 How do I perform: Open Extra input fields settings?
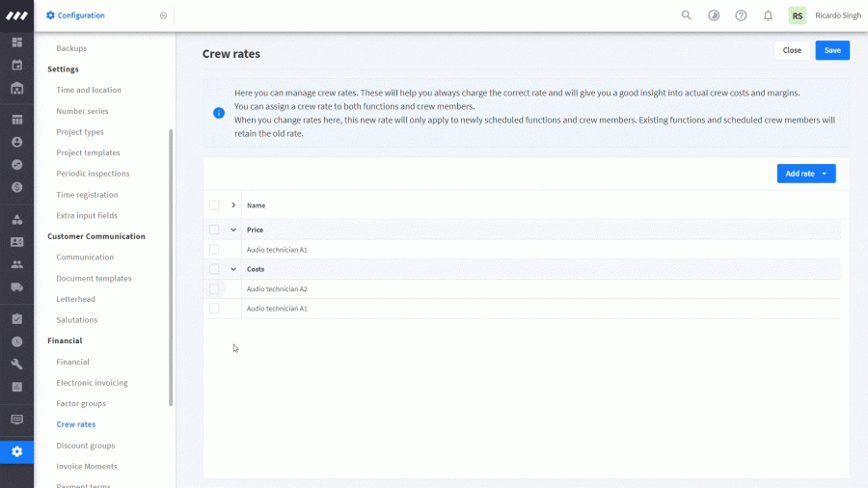(87, 215)
